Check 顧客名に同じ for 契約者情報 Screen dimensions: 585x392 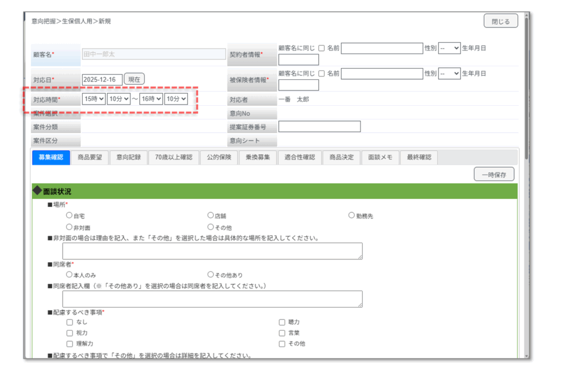(x=322, y=49)
